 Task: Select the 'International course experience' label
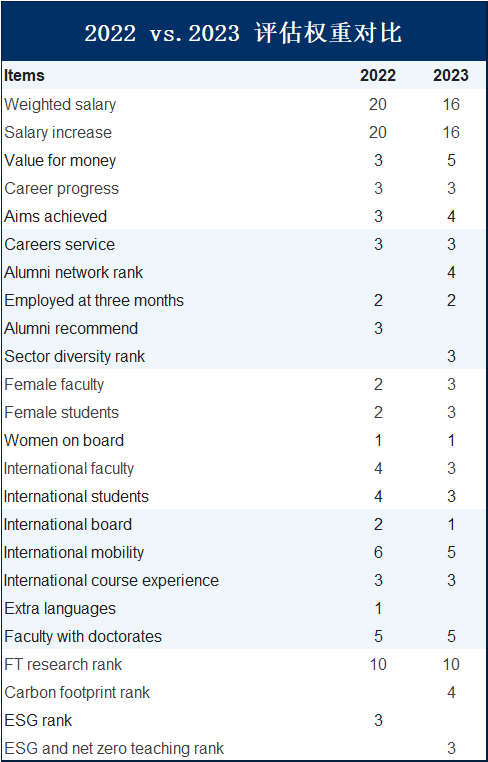(111, 580)
